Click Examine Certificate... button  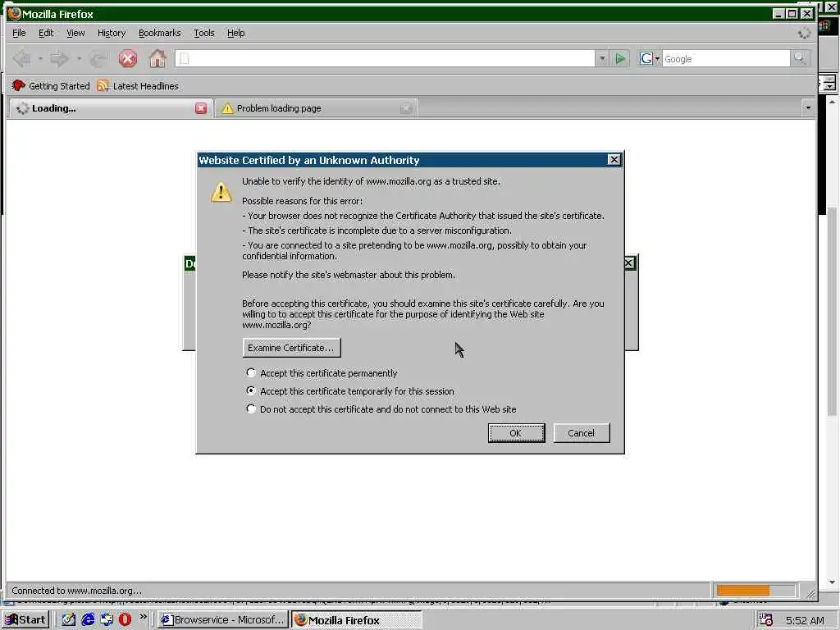click(291, 348)
